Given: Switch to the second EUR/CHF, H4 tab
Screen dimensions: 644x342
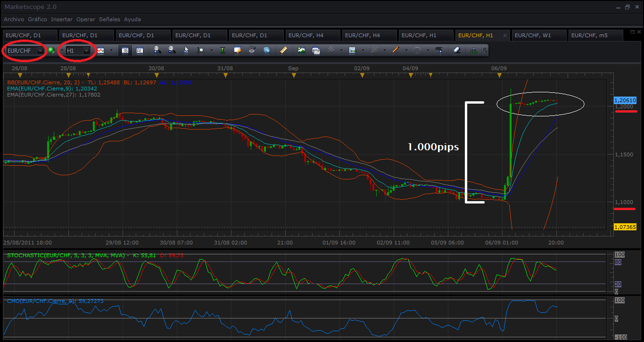Looking at the screenshot, I should pos(369,35).
